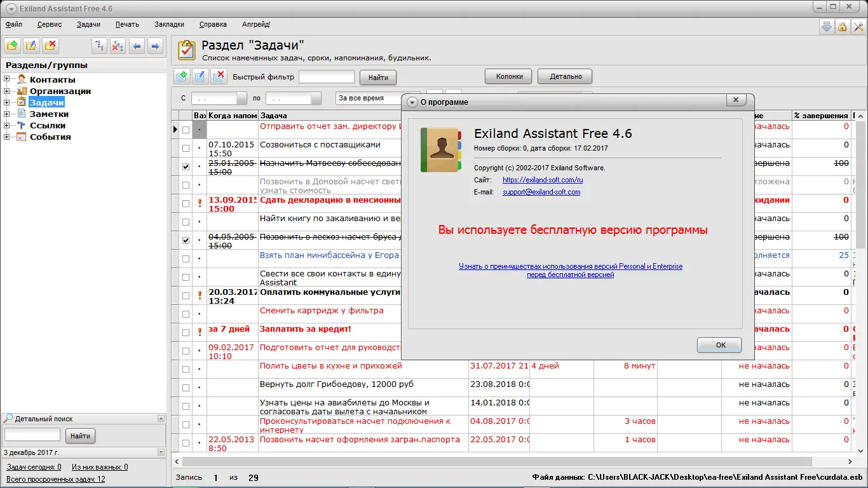Collapse all tree nodes using the red-X tree icon

pos(118,46)
